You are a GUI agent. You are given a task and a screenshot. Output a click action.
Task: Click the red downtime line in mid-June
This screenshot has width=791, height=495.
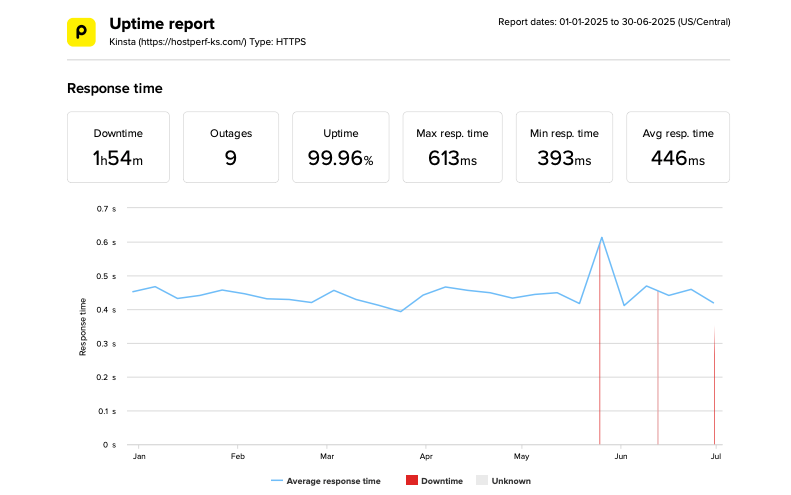coord(657,380)
